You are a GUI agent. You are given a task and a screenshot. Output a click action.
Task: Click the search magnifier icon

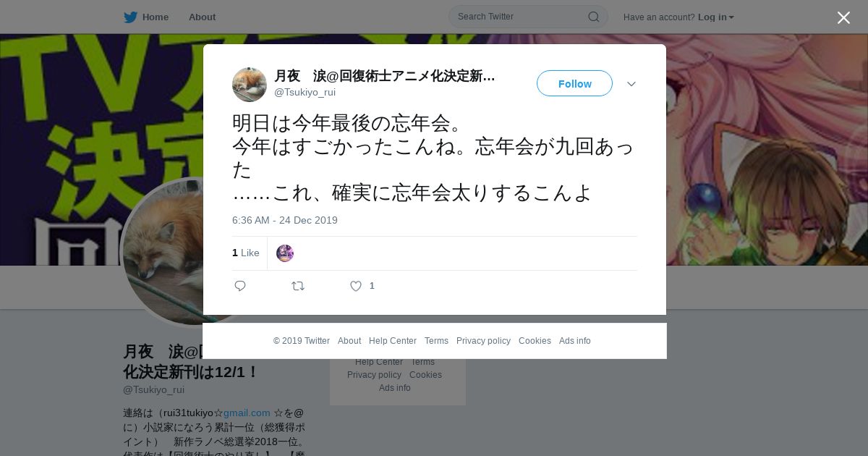point(593,17)
